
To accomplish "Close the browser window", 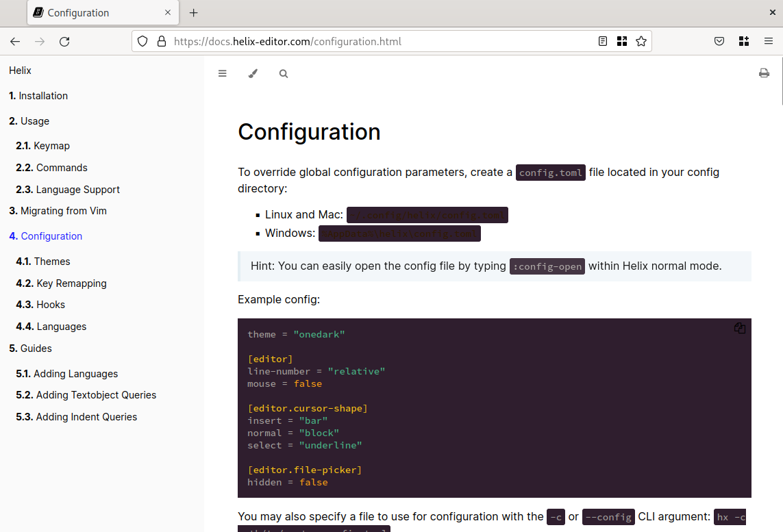I will tap(773, 12).
